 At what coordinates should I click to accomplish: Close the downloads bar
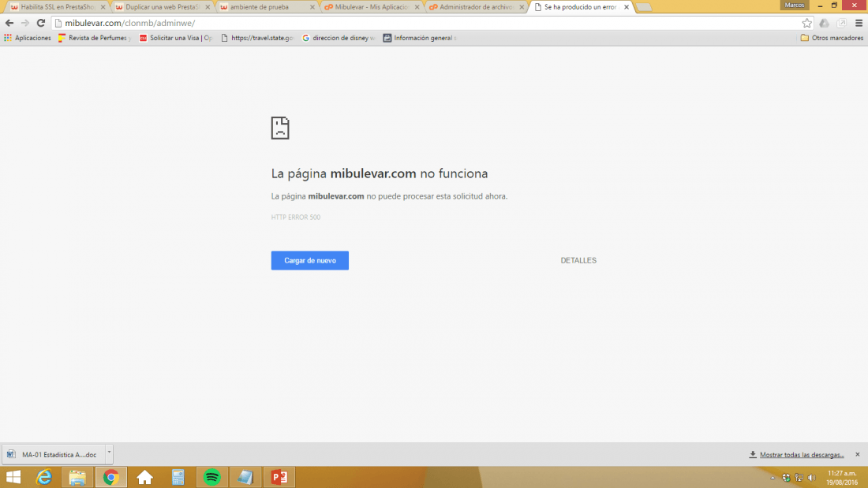858,454
